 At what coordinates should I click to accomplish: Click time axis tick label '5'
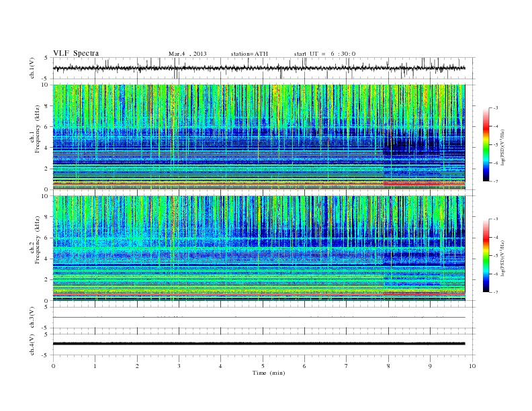click(x=263, y=366)
